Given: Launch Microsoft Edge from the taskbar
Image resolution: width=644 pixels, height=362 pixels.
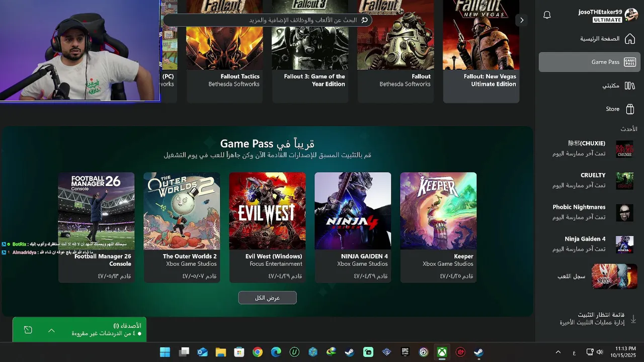Looking at the screenshot, I should [276, 352].
